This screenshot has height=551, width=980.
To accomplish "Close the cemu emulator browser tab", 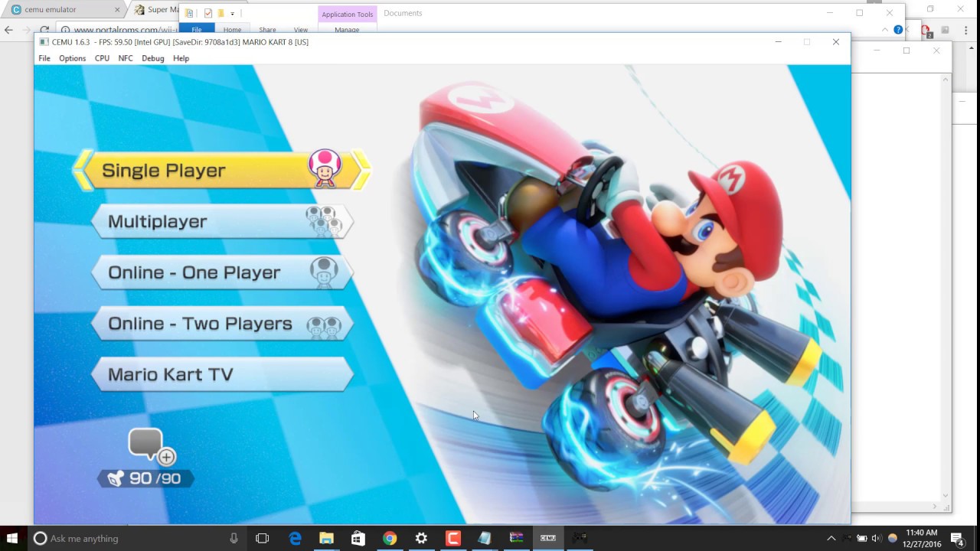I will (118, 10).
